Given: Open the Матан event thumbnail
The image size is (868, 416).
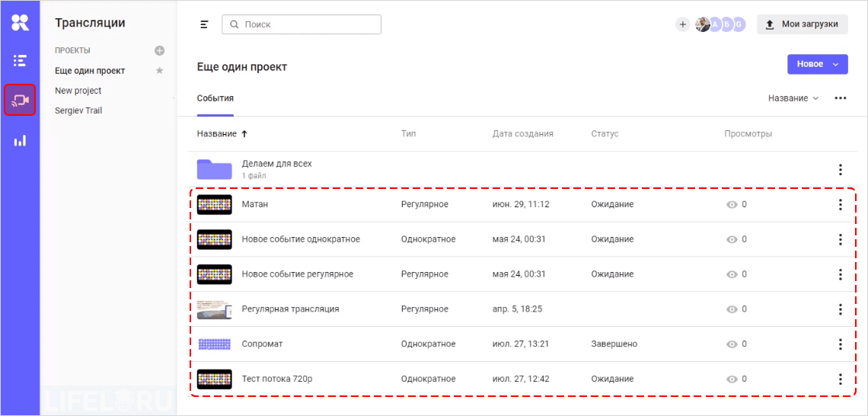Looking at the screenshot, I should coord(214,204).
